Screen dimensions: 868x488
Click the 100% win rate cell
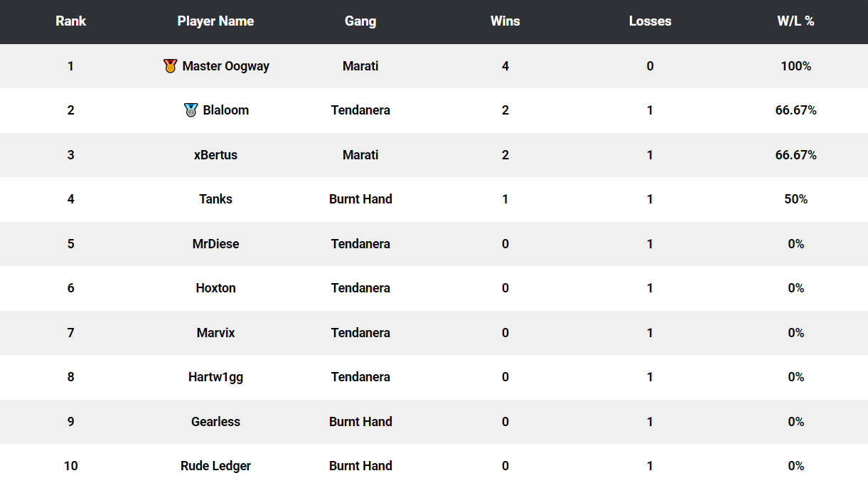point(795,66)
